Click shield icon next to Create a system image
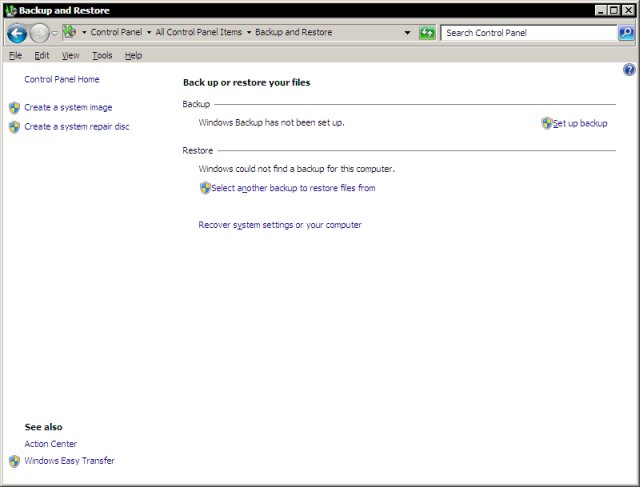Image resolution: width=640 pixels, height=487 pixels. tap(14, 107)
